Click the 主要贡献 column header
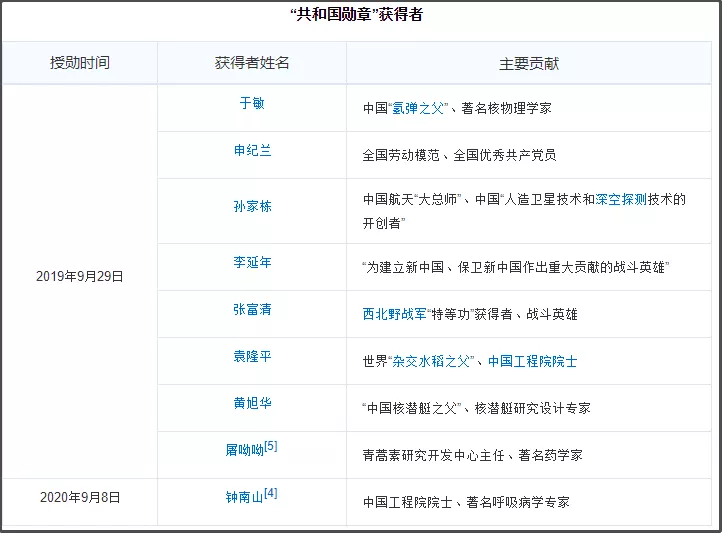 [x=529, y=63]
